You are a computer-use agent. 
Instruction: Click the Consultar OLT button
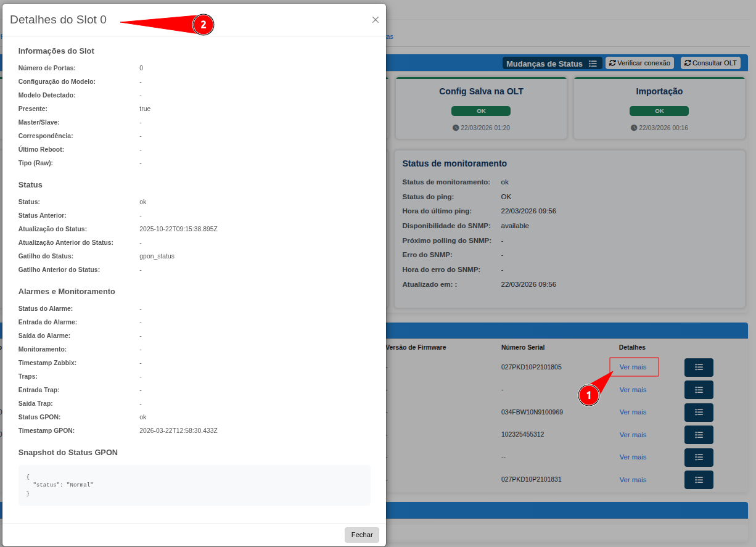point(710,63)
